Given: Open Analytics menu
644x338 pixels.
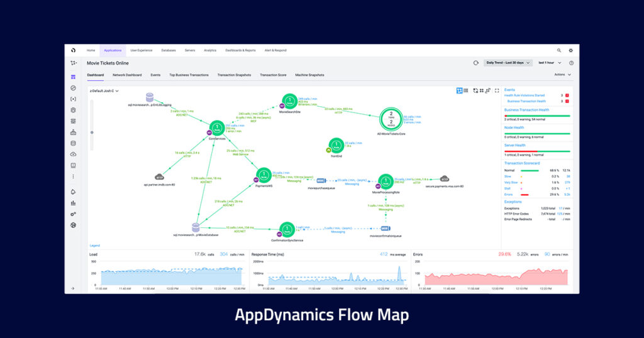Looking at the screenshot, I should pos(210,50).
